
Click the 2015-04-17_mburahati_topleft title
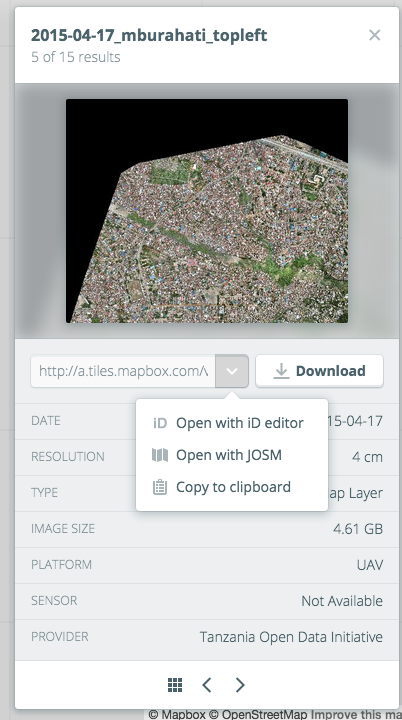tap(149, 35)
